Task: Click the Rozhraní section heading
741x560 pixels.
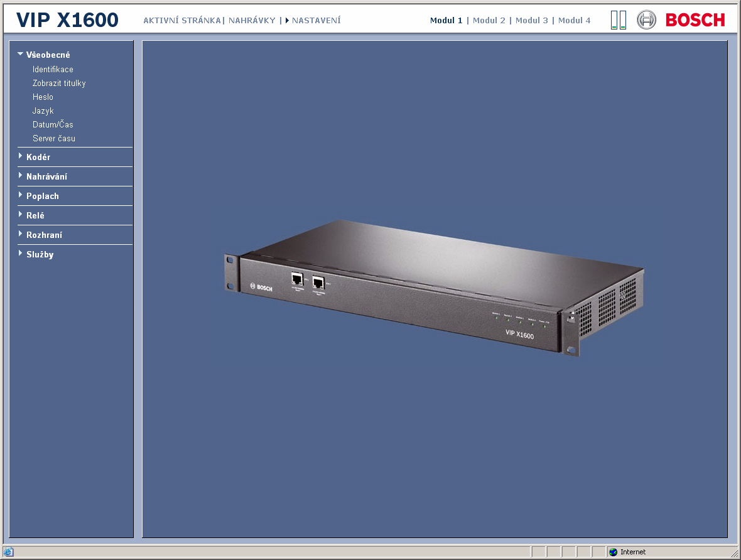Action: 45,235
